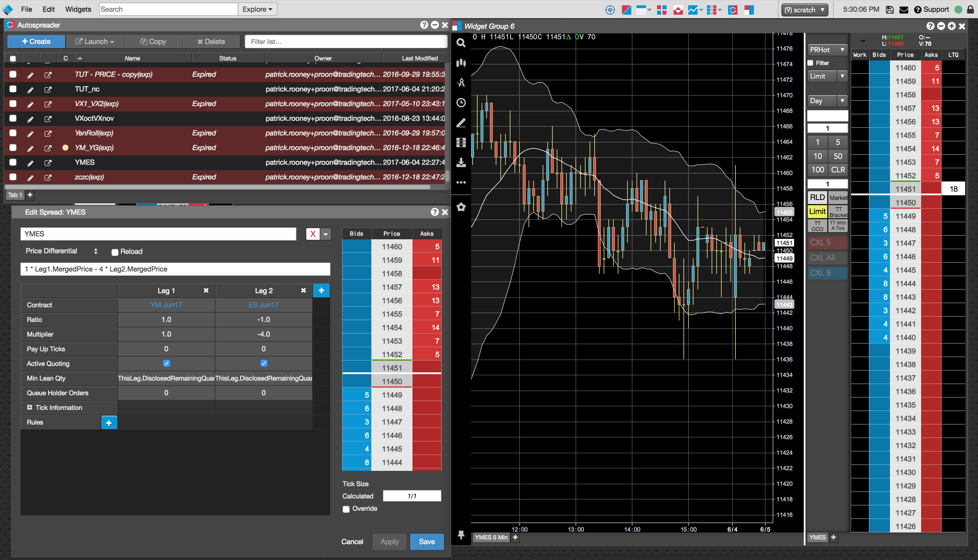
Task: Select the YMES 5 Min chart tab
Action: (491, 537)
